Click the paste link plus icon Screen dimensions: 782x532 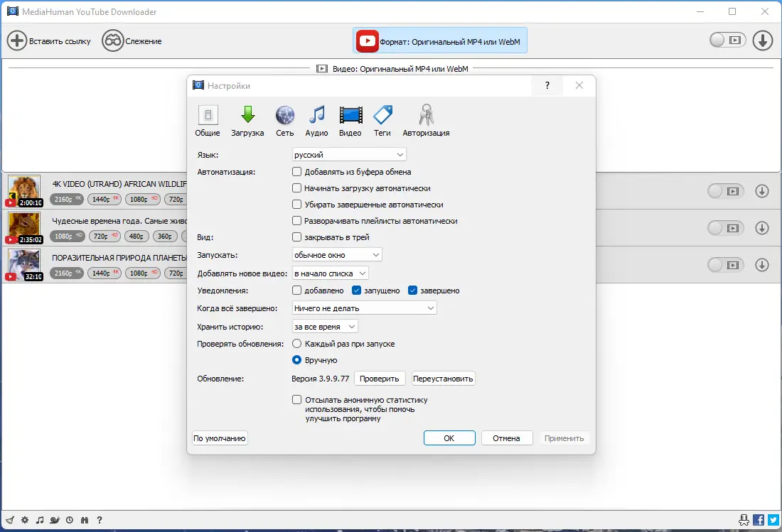click(16, 40)
